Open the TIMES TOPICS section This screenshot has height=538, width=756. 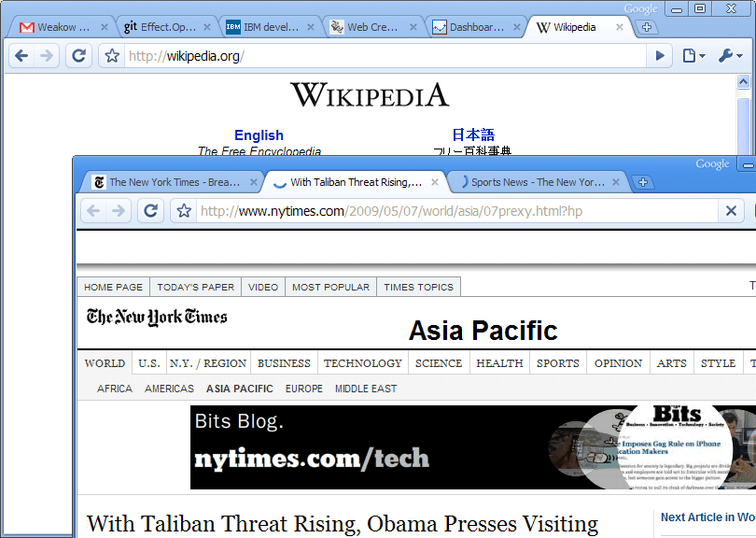(418, 287)
